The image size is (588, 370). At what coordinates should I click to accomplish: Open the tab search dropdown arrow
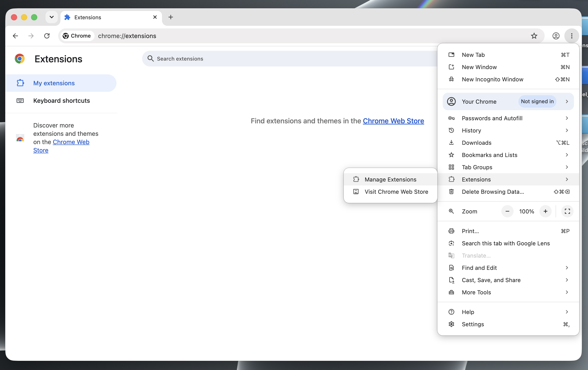[x=51, y=17]
